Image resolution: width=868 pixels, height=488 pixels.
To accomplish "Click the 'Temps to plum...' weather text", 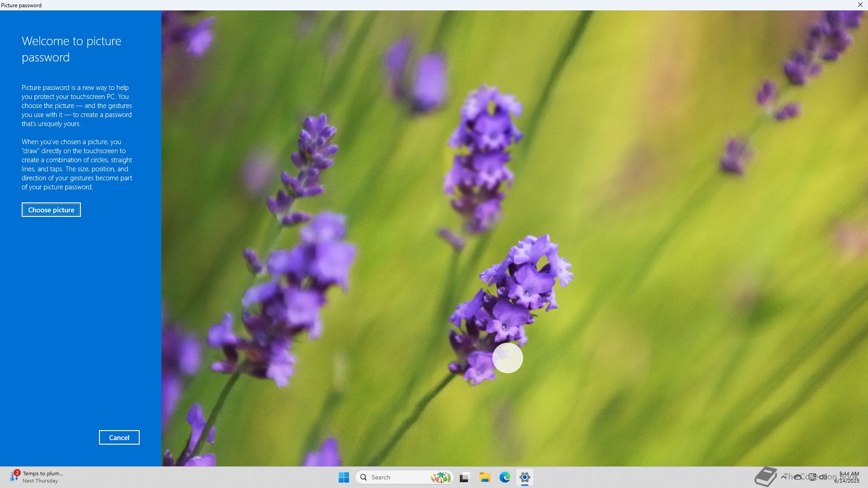I will (43, 474).
